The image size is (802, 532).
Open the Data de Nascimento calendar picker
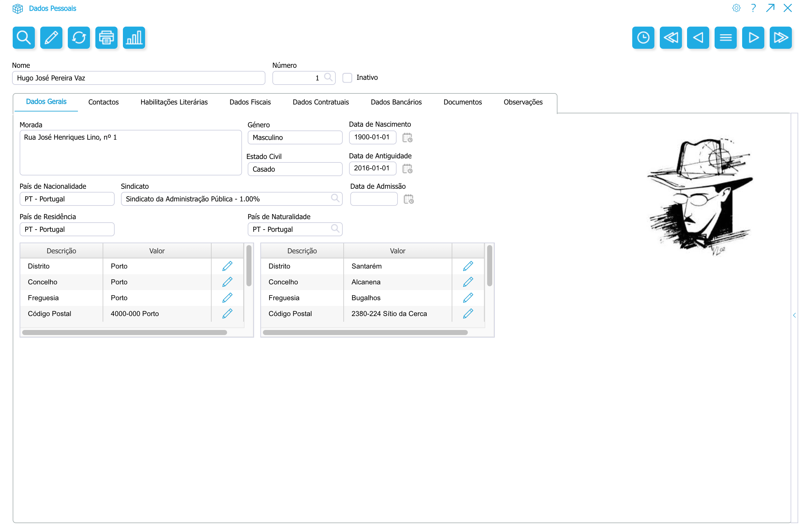pyautogui.click(x=407, y=137)
